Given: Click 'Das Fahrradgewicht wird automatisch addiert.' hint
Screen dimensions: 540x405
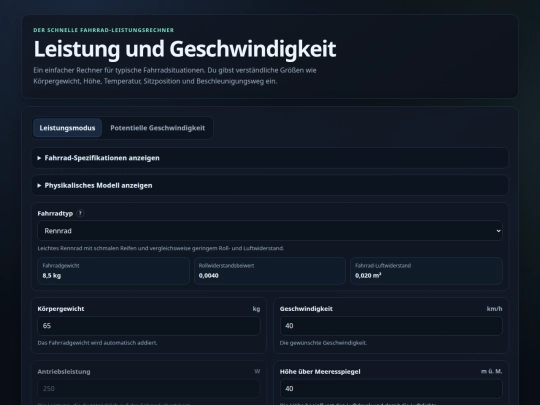Looking at the screenshot, I should point(97,343).
